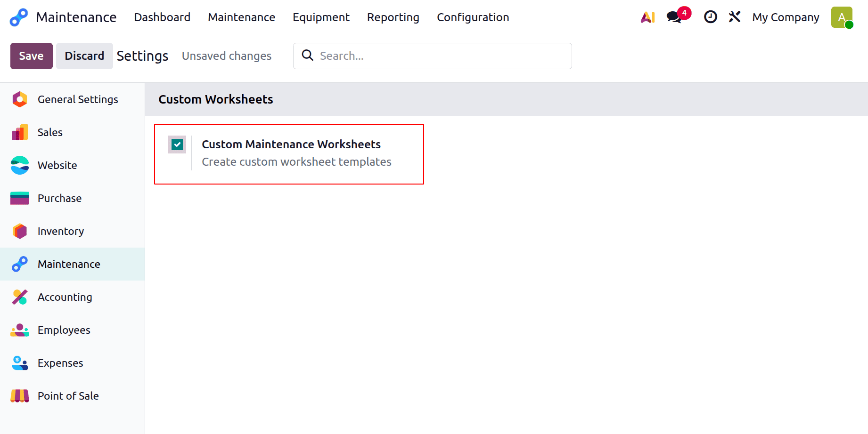Image resolution: width=868 pixels, height=434 pixels.
Task: Click the Website sidebar icon
Action: tap(20, 165)
